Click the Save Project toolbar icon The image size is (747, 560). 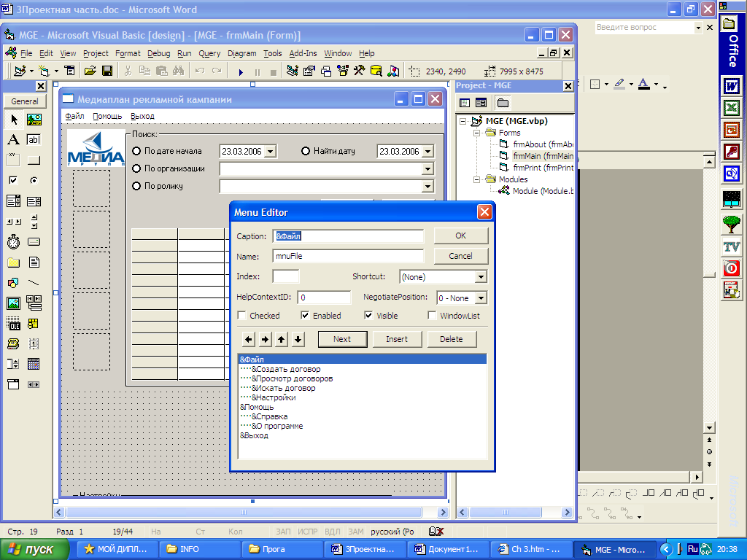pyautogui.click(x=107, y=71)
